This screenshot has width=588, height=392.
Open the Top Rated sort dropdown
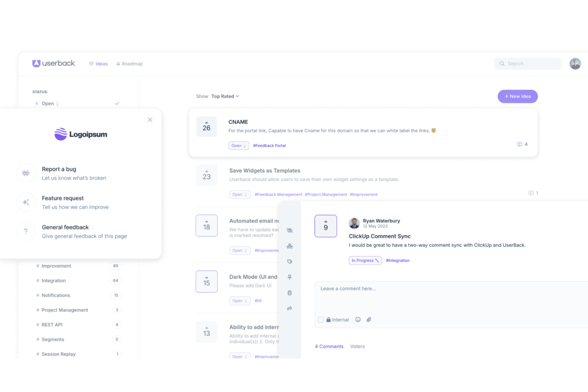225,97
